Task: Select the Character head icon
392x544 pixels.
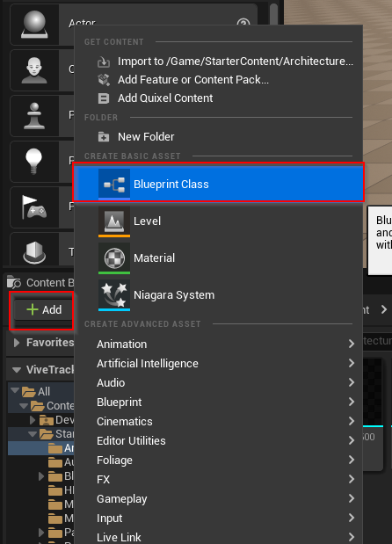Action: [x=34, y=70]
